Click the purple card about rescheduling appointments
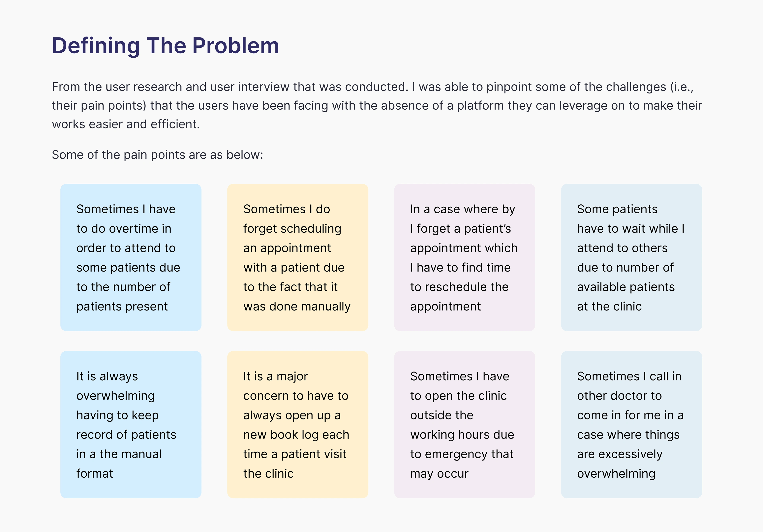This screenshot has width=763, height=532. pyautogui.click(x=464, y=257)
